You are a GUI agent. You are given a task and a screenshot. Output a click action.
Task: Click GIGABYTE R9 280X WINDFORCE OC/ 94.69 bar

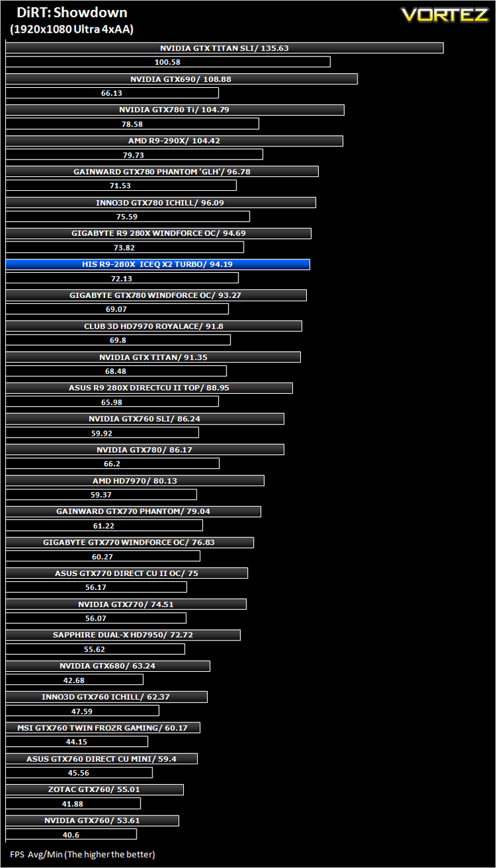click(x=158, y=233)
